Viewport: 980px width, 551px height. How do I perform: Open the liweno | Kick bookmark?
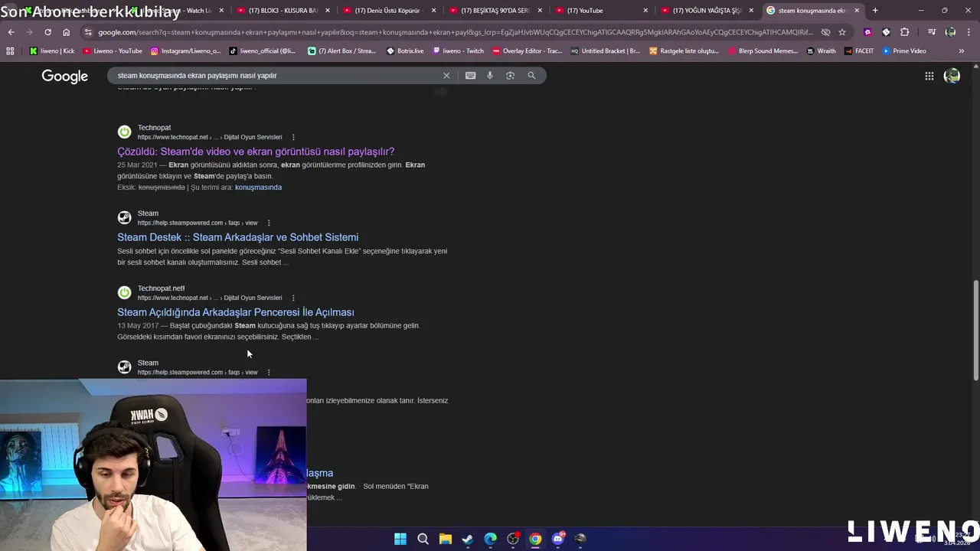point(53,51)
